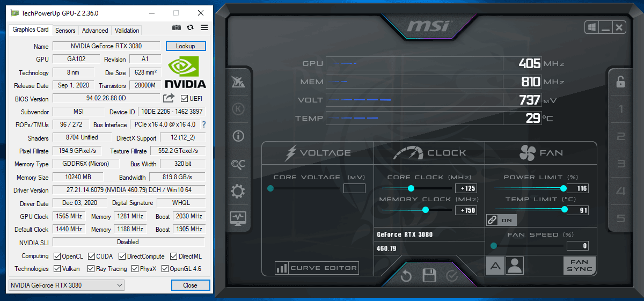The height and width of the screenshot is (301, 644).
Task: Open the hardware monitor icon in Afterburner
Action: click(238, 218)
